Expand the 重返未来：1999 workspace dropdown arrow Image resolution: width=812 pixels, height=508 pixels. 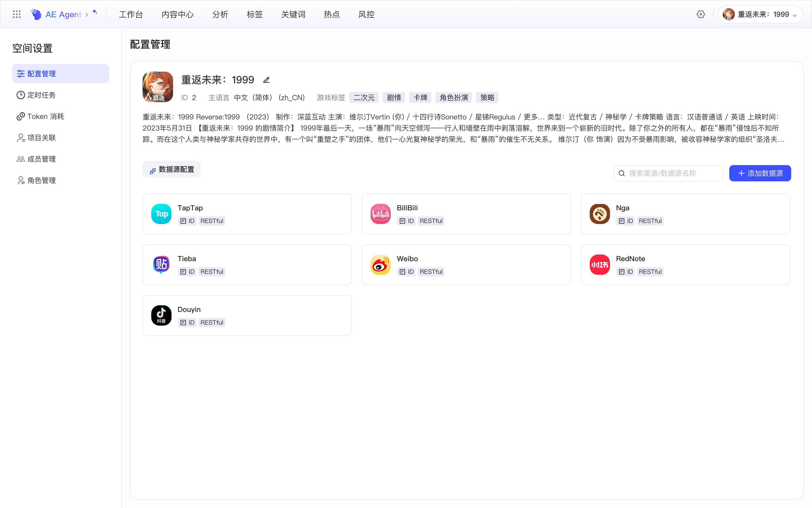pyautogui.click(x=794, y=15)
